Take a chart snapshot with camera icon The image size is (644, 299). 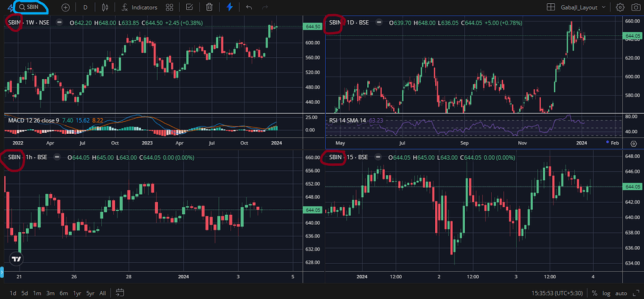click(635, 8)
